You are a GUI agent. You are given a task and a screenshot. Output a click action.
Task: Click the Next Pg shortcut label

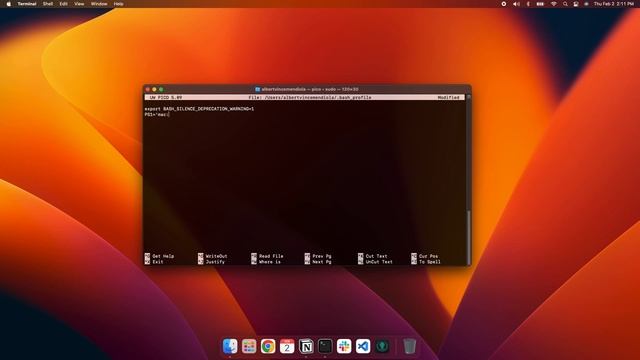tap(322, 262)
